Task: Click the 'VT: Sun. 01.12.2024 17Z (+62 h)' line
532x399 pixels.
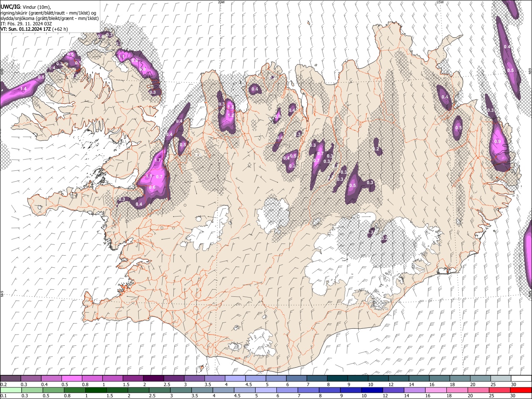Action: click(34, 29)
